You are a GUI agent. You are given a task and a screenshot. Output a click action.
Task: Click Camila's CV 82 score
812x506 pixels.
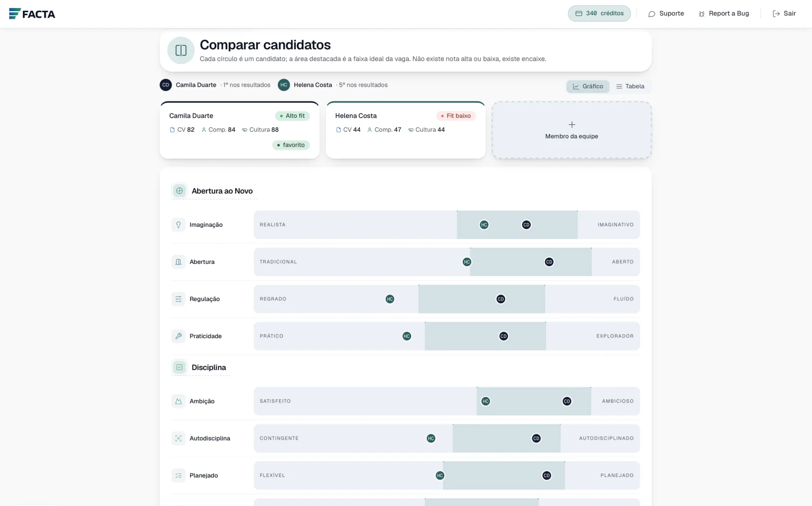tap(182, 130)
